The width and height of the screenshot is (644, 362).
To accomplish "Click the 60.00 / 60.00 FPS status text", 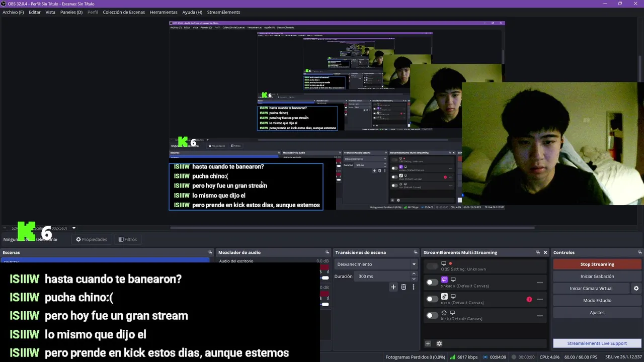I will pos(581,357).
